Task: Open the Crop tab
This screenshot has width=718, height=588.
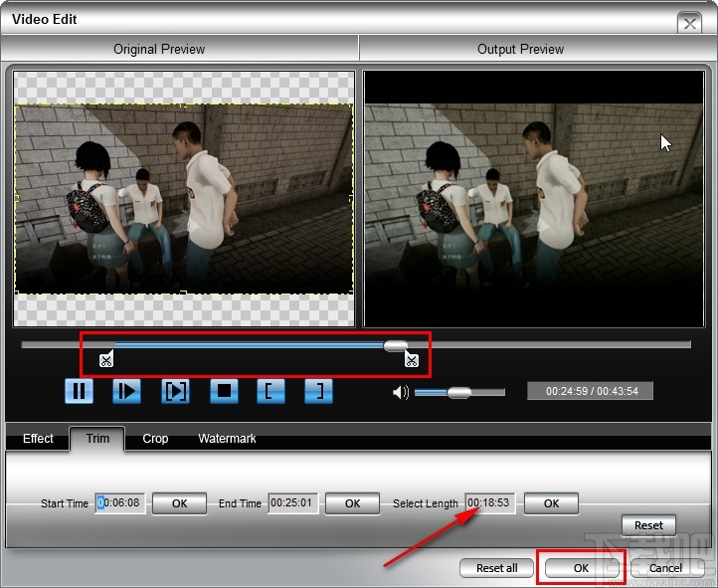Action: (155, 438)
